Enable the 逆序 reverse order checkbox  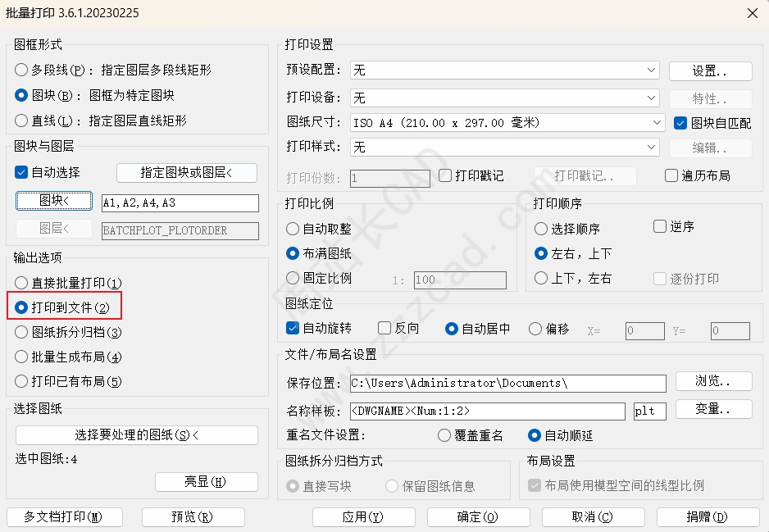[x=660, y=226]
